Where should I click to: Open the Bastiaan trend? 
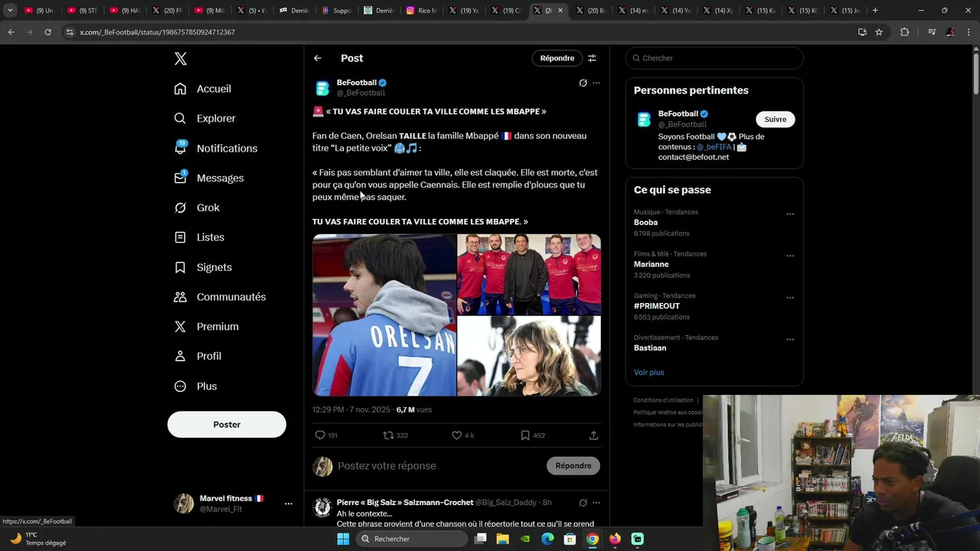(x=650, y=347)
